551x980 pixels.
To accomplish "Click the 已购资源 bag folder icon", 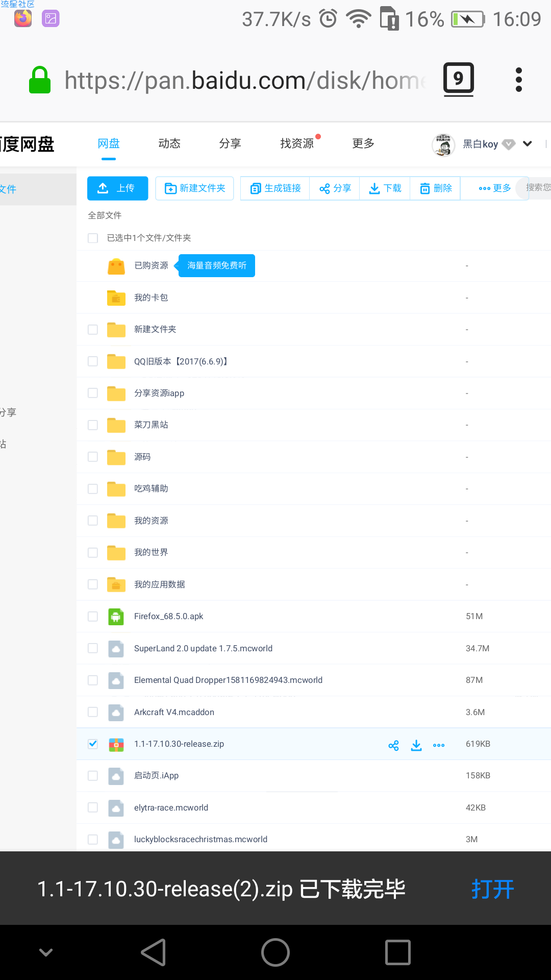I will pos(116,266).
